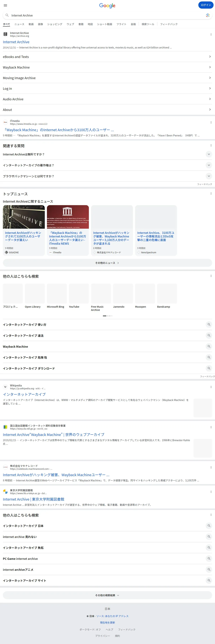The image size is (215, 644).
Task: Expand その他の検索結果 to load more
Action: tap(107, 595)
